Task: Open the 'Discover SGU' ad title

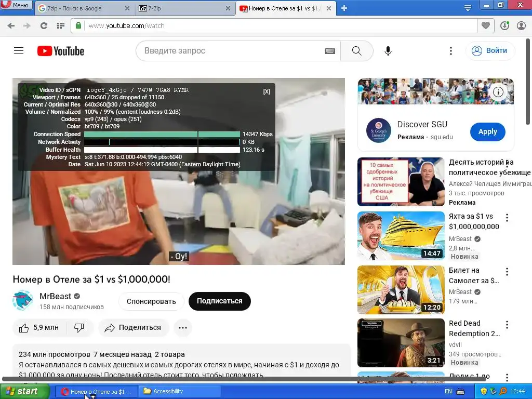Action: click(x=422, y=125)
